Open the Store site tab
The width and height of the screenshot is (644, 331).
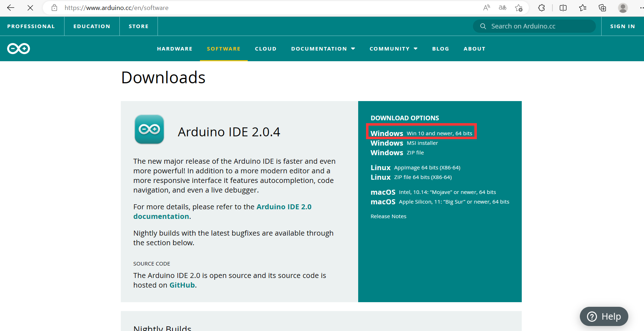tap(139, 26)
